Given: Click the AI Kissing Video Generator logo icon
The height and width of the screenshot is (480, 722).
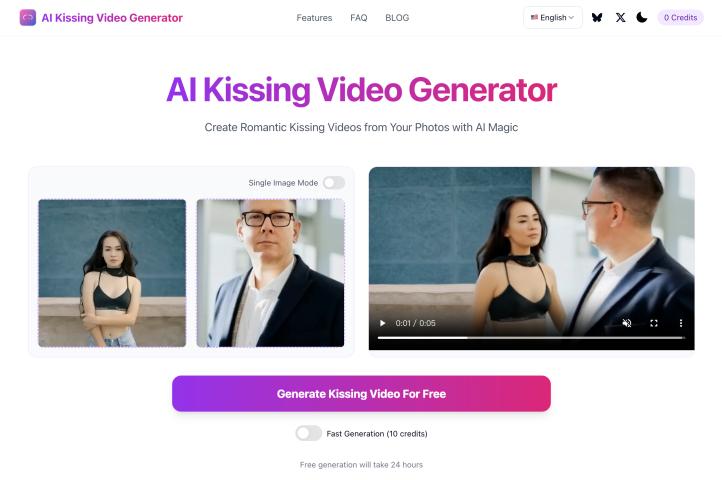Looking at the screenshot, I should [28, 18].
